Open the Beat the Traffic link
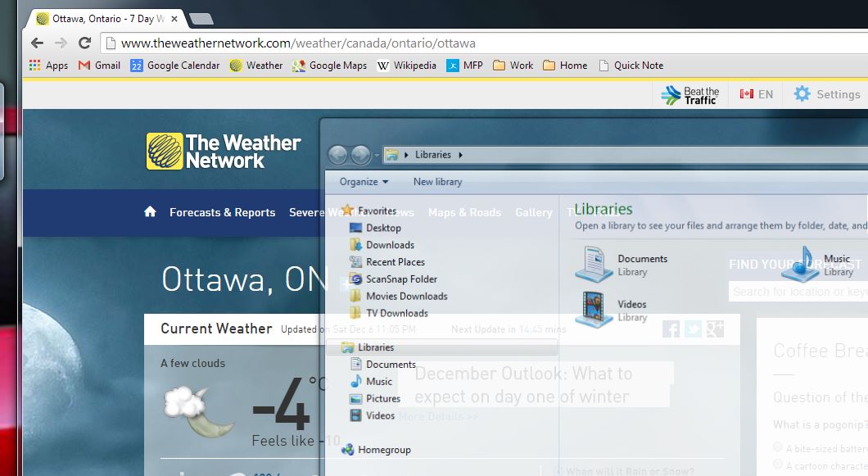 coord(690,95)
